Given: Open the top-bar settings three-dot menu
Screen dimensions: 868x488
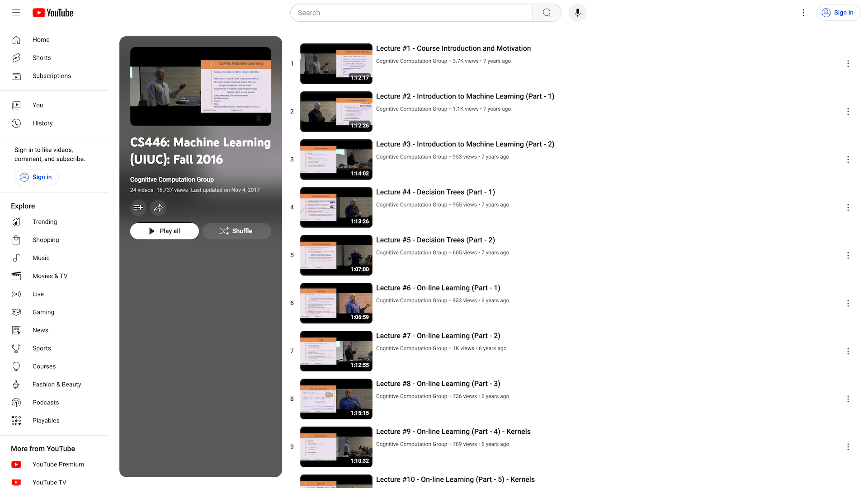Looking at the screenshot, I should (x=803, y=13).
